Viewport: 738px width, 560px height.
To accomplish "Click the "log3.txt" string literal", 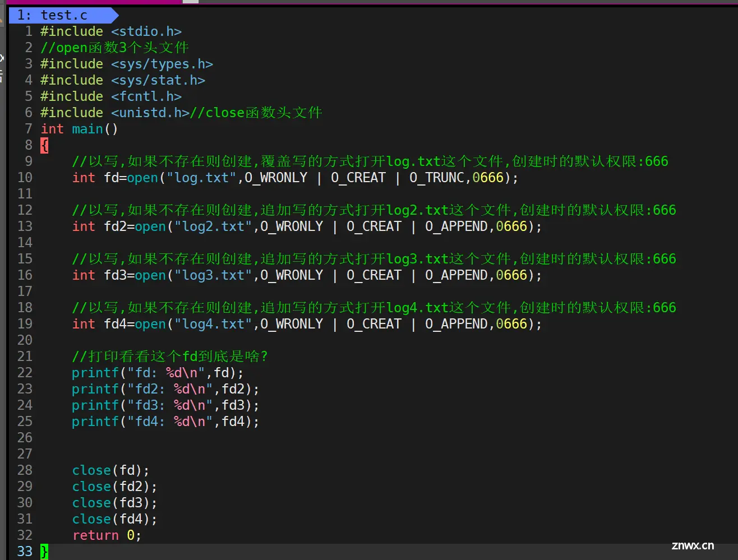I will pos(213,275).
